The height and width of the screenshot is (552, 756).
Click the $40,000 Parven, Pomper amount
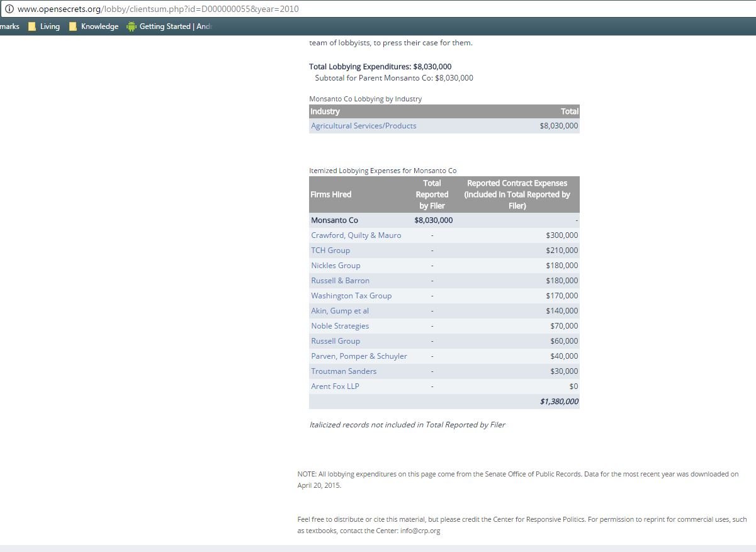coord(564,356)
